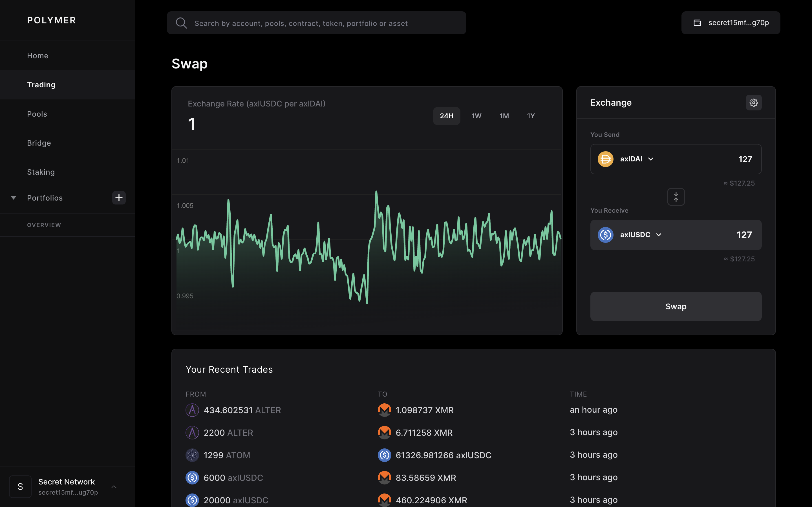Click the swap direction arrows between tokens
The width and height of the screenshot is (812, 507).
(x=676, y=197)
